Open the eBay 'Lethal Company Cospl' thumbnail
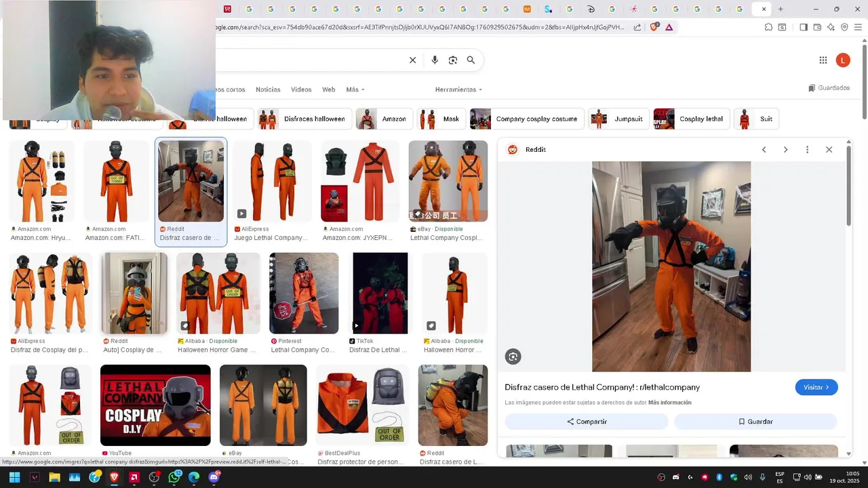This screenshot has height=488, width=868. 448,181
